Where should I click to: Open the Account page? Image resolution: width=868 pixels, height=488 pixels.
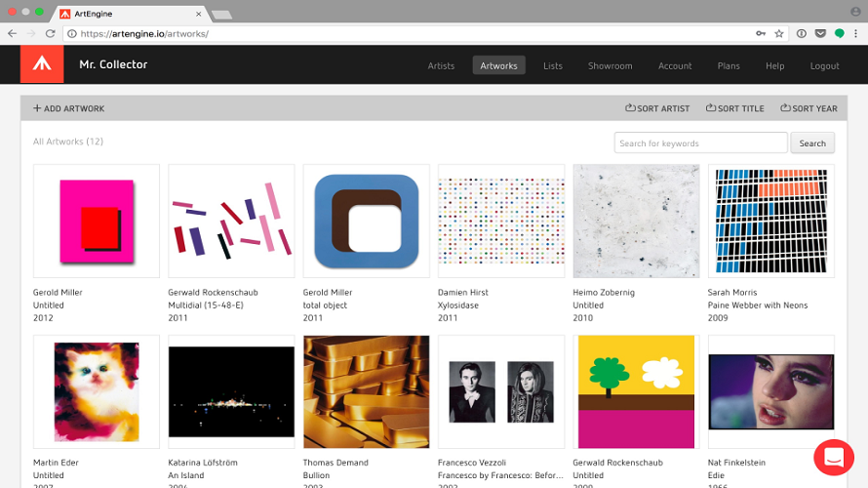675,65
